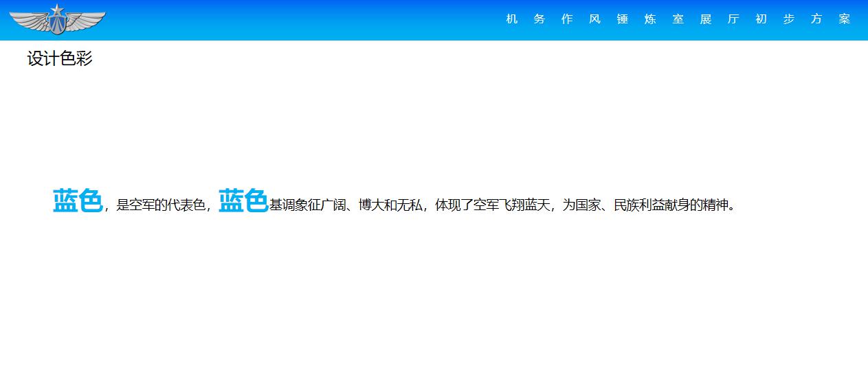Image resolution: width=868 pixels, height=388 pixels.
Task: Click the 设计色彩 page heading
Action: (60, 59)
